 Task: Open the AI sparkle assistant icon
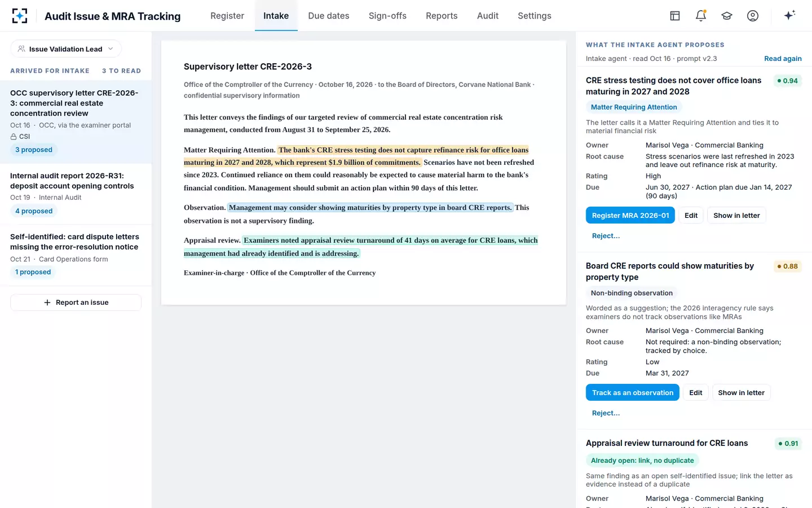tap(789, 15)
